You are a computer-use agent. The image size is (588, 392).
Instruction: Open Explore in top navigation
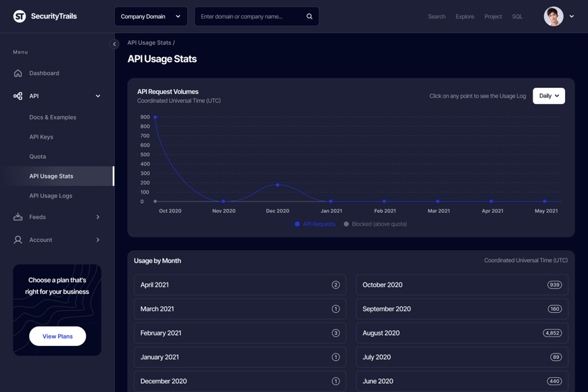[464, 16]
